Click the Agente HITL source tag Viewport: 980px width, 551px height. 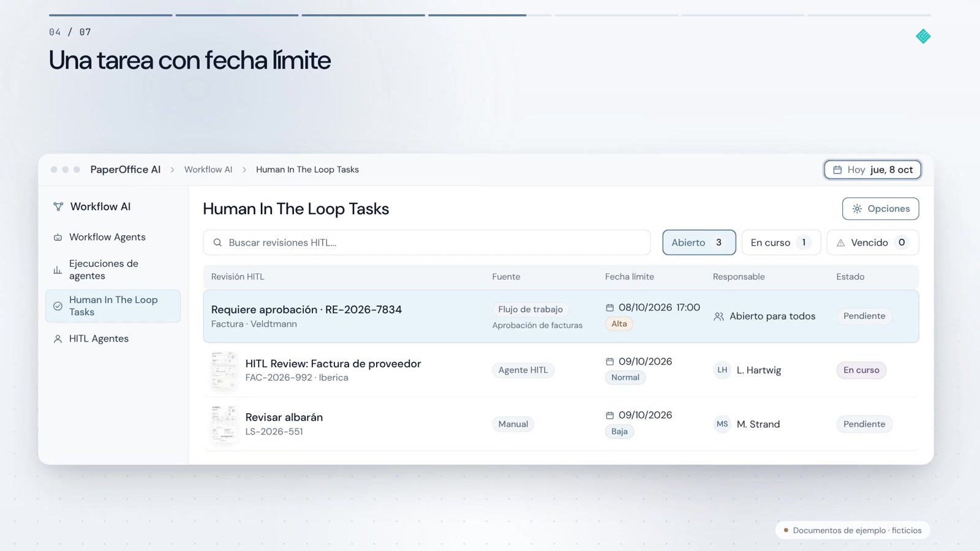coord(523,370)
